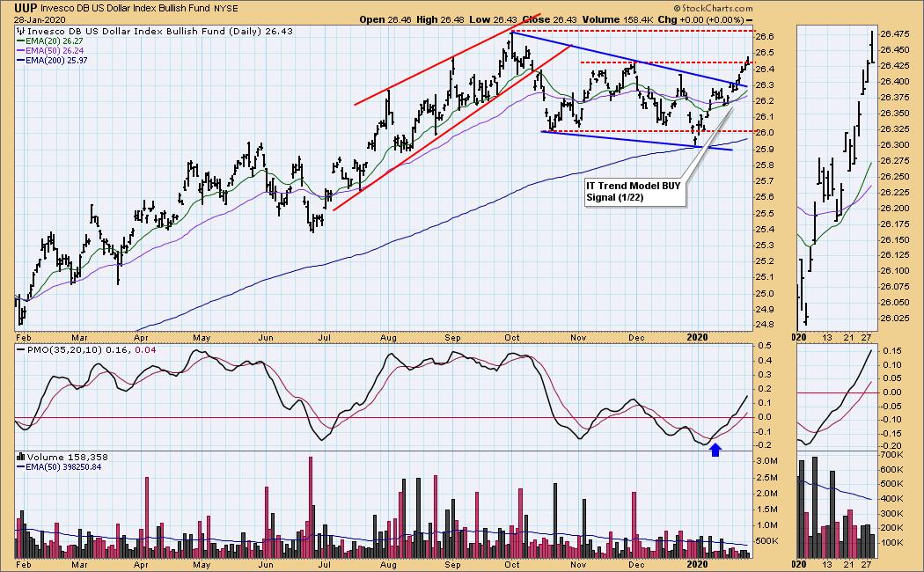Click the 3.0M volume axis label
The image size is (924, 572).
coord(766,460)
